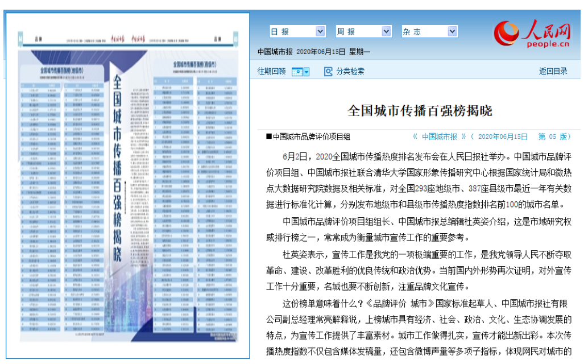Image resolution: width=588 pixels, height=364 pixels.
Task: Open the 杂志 dropdown list
Action: (x=429, y=31)
